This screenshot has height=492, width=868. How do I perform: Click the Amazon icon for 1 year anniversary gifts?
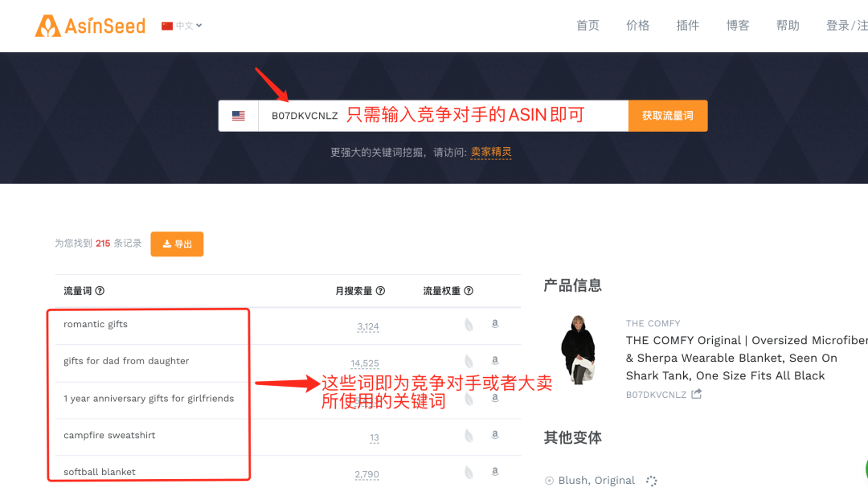[494, 398]
